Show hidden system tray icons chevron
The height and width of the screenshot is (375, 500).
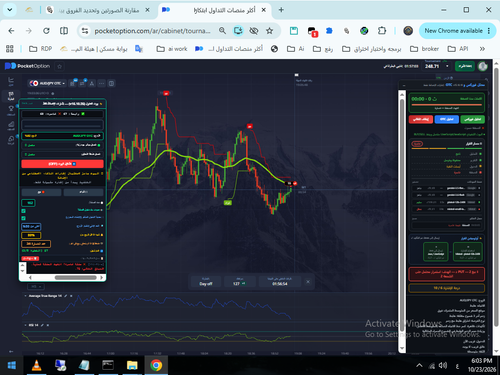click(419, 366)
